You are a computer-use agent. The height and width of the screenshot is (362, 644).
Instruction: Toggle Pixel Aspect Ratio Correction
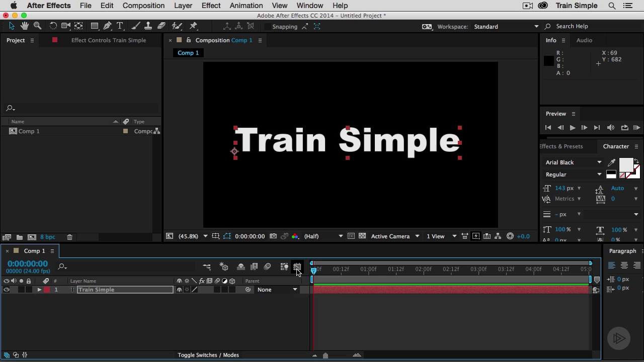point(465,236)
